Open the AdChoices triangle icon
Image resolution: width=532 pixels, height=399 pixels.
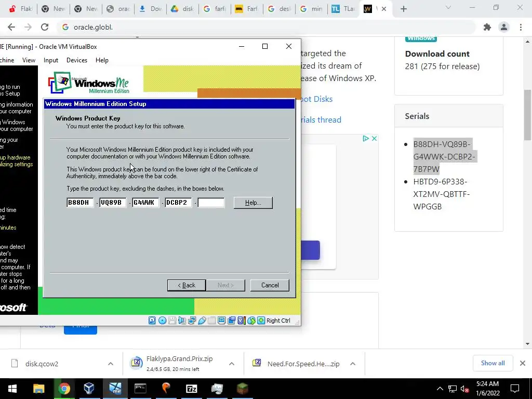366,138
